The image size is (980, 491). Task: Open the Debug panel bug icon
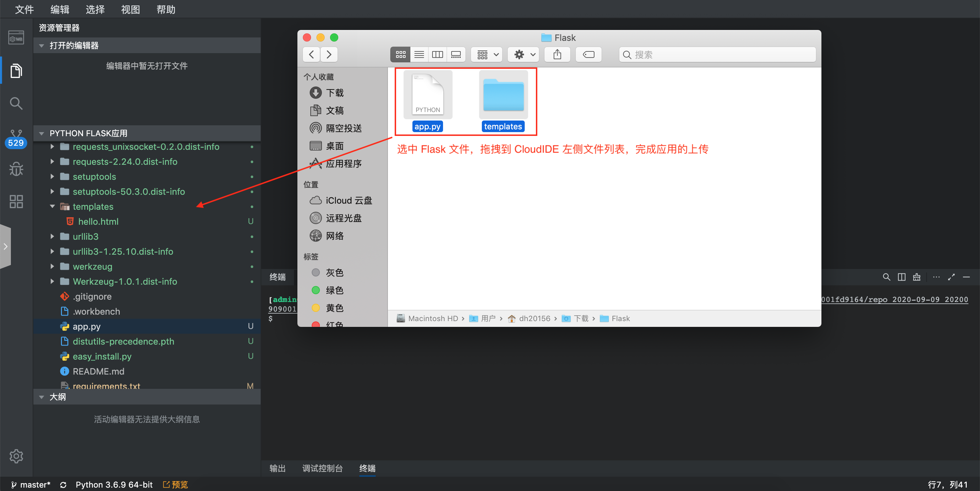click(x=16, y=169)
